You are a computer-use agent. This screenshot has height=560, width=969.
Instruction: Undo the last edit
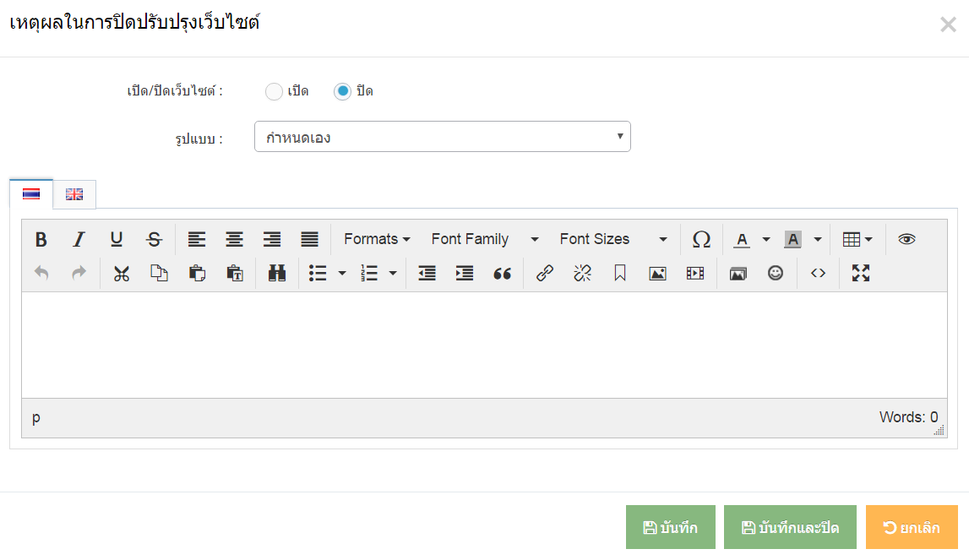tap(41, 273)
